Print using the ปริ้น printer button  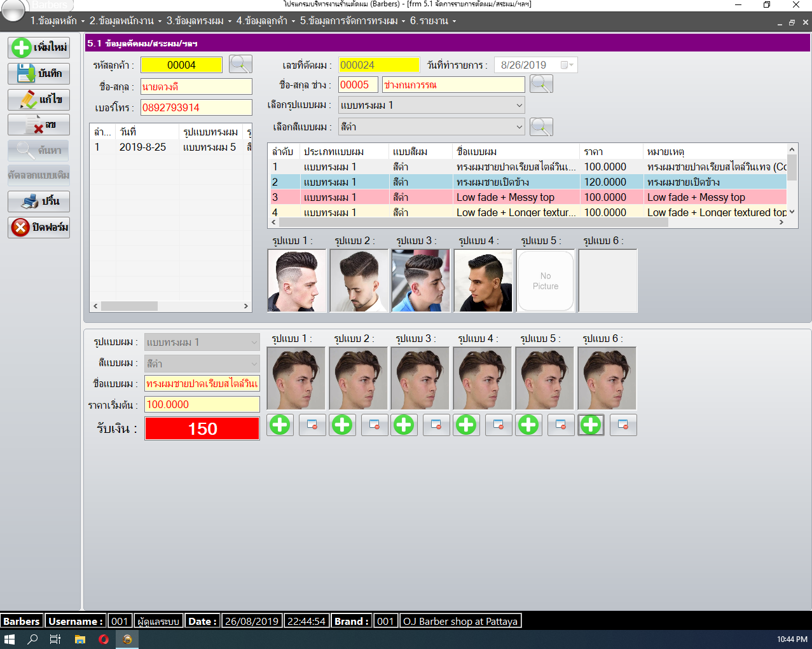[x=39, y=202]
